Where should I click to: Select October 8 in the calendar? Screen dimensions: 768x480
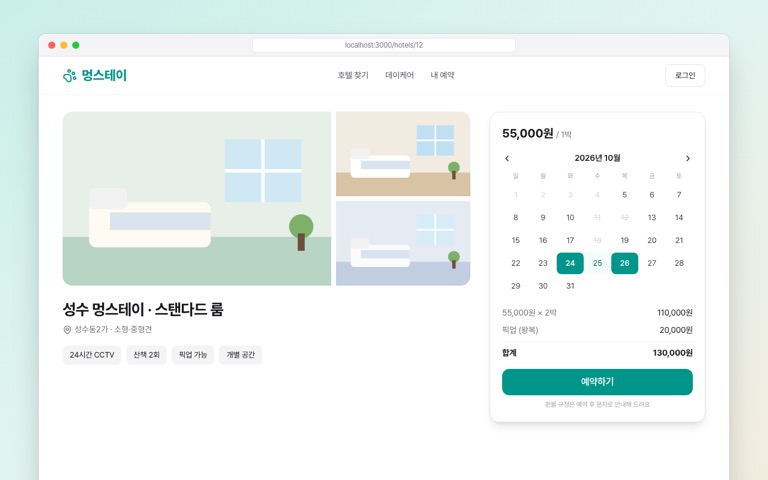click(x=516, y=217)
